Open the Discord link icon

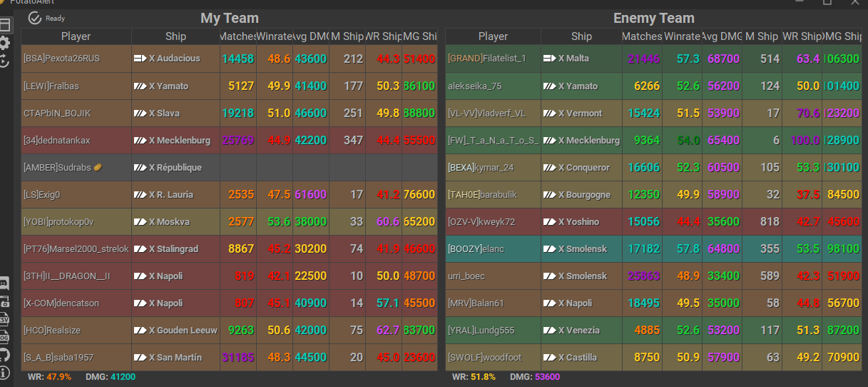[x=5, y=283]
